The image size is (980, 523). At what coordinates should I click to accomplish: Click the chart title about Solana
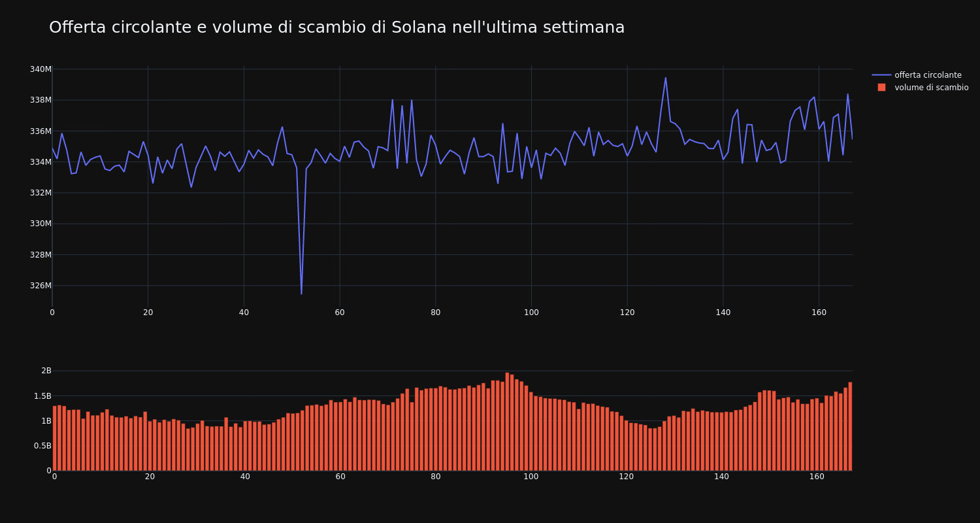tap(336, 27)
